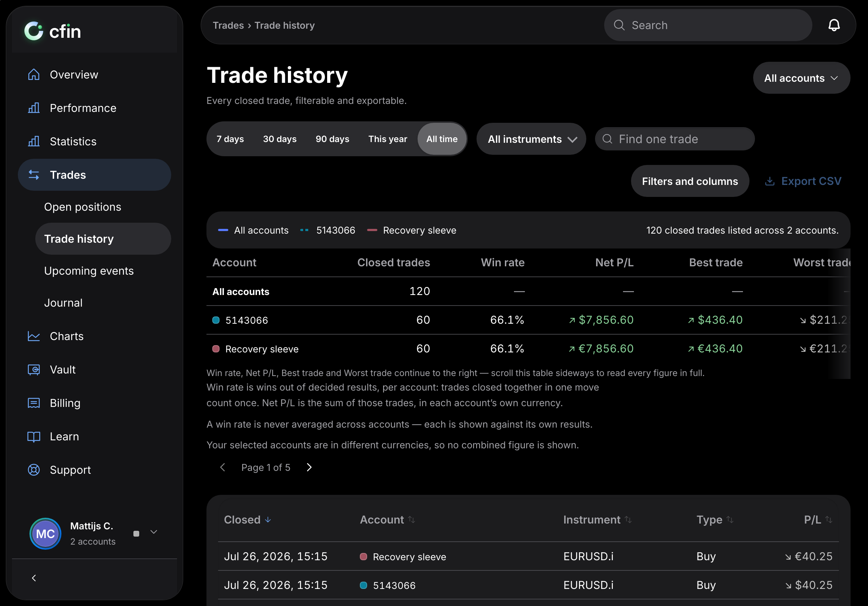The image size is (868, 606).
Task: Click the MC user avatar
Action: [x=45, y=533]
